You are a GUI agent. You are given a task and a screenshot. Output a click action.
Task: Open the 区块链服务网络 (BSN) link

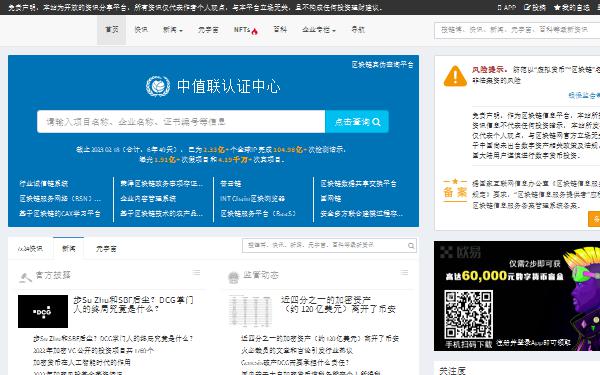[x=60, y=199]
